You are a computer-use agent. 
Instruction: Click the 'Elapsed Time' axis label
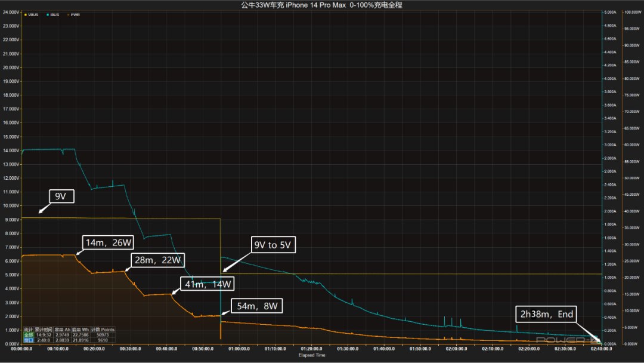(313, 356)
